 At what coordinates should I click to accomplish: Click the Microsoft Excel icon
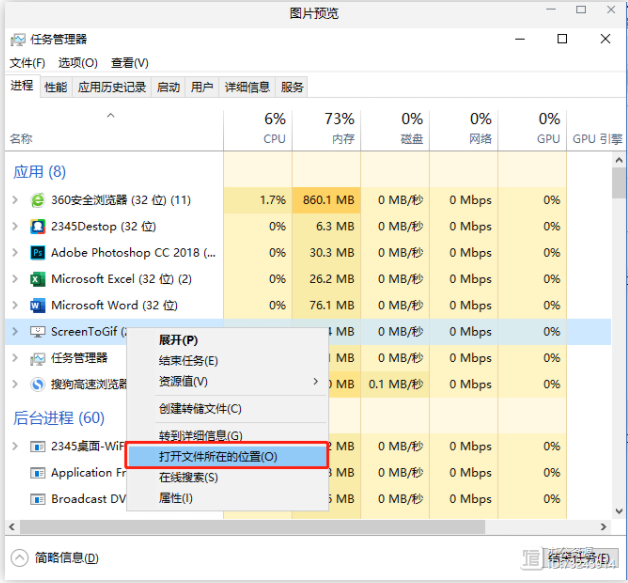[x=38, y=279]
